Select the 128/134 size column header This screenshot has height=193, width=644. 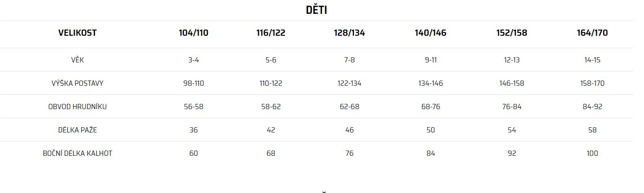[350, 33]
